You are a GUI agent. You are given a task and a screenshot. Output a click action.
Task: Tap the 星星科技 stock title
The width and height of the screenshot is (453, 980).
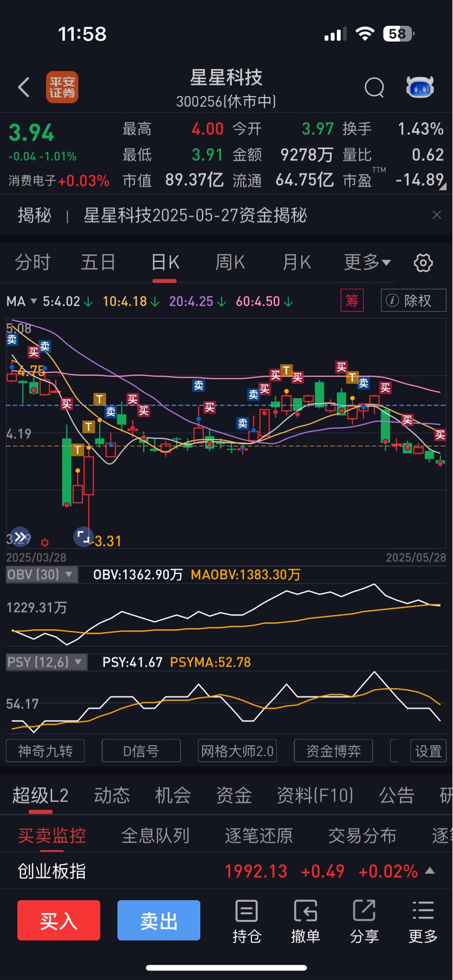pos(226,77)
